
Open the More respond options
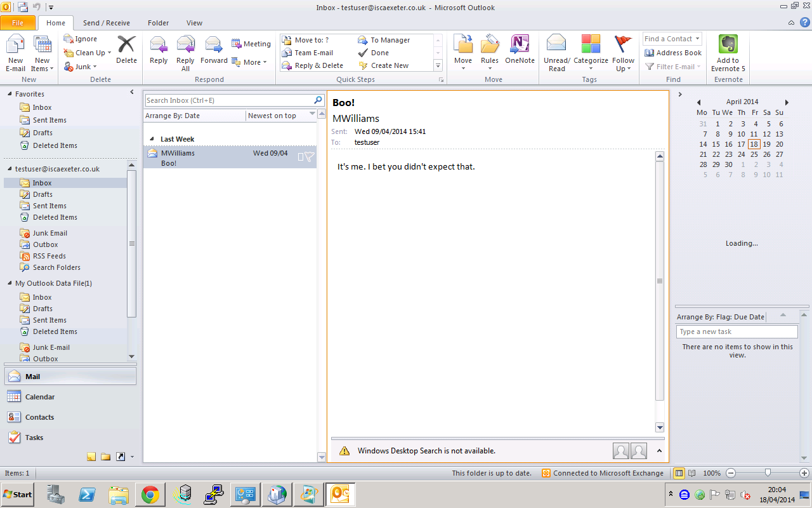(x=249, y=62)
